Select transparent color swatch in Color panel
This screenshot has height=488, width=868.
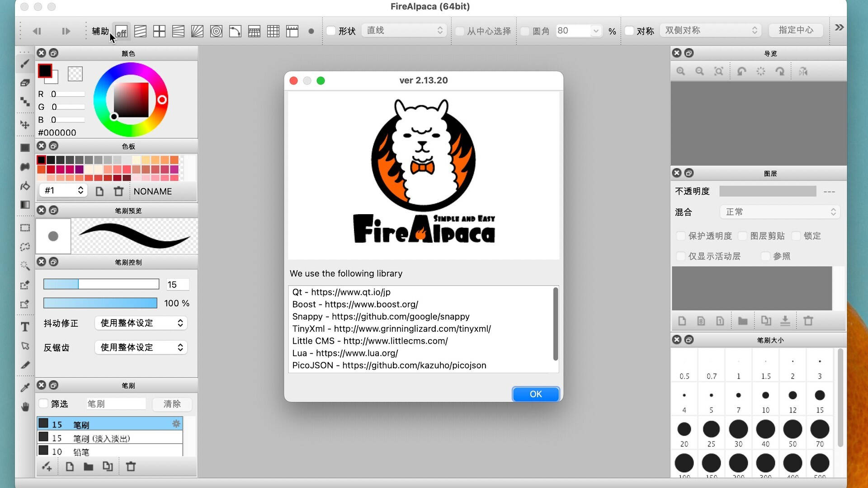coord(75,74)
